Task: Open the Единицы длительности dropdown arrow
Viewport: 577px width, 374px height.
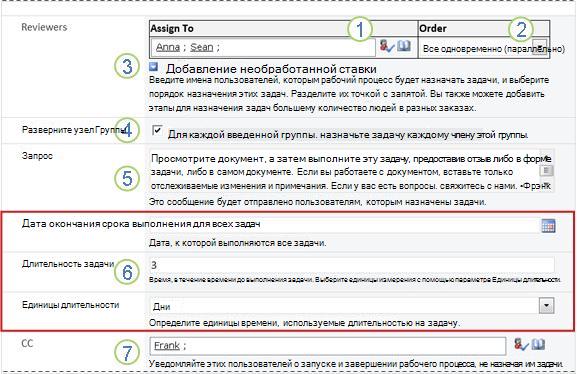Action: [546, 306]
